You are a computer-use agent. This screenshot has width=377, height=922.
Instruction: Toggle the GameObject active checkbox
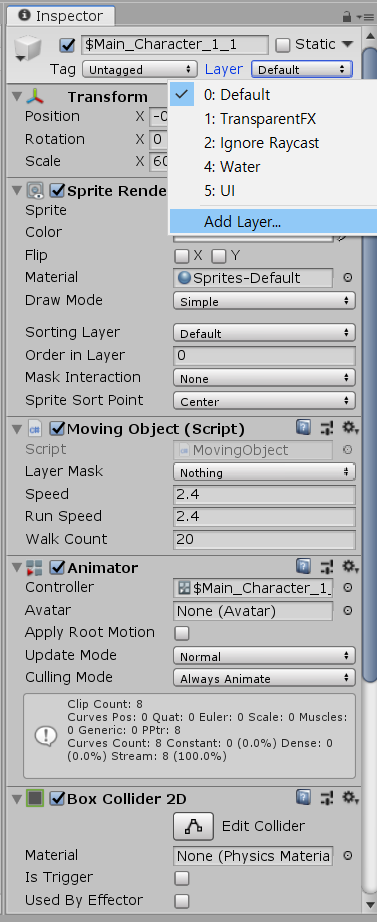tap(68, 45)
